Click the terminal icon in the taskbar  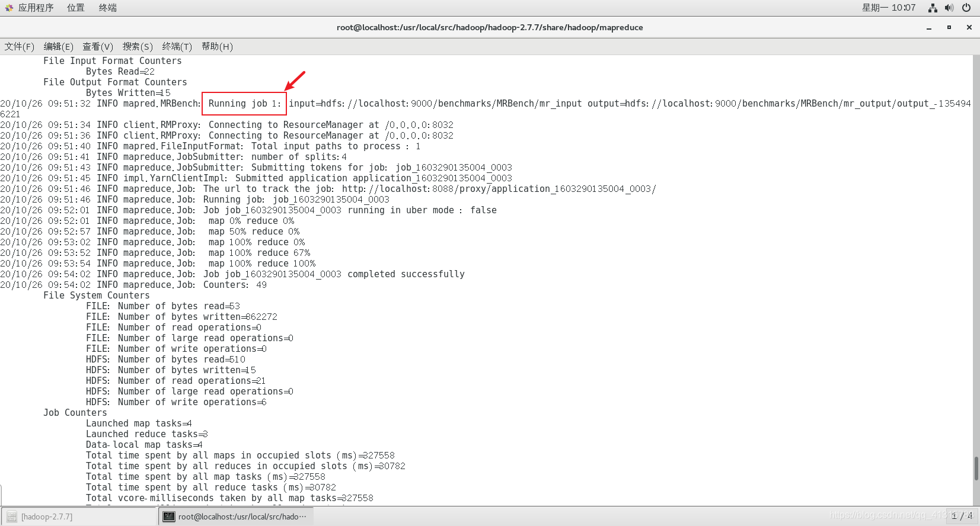pyautogui.click(x=169, y=517)
